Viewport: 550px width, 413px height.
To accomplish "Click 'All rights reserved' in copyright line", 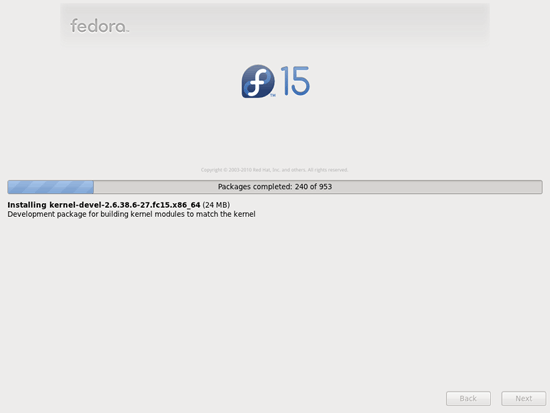I will pyautogui.click(x=328, y=170).
